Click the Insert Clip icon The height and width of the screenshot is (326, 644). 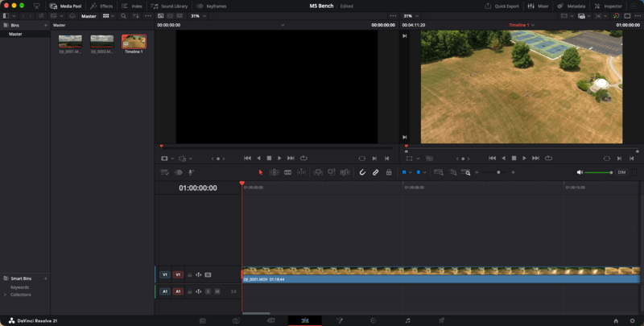[x=318, y=172]
